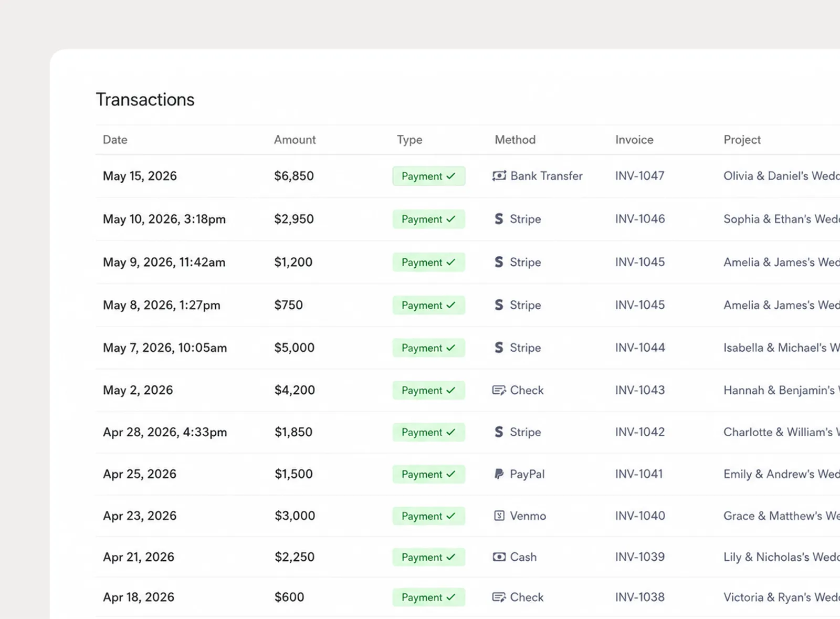Viewport: 840px width, 619px height.
Task: Click the PayPal icon in the INV-1041 row
Action: pos(499,474)
